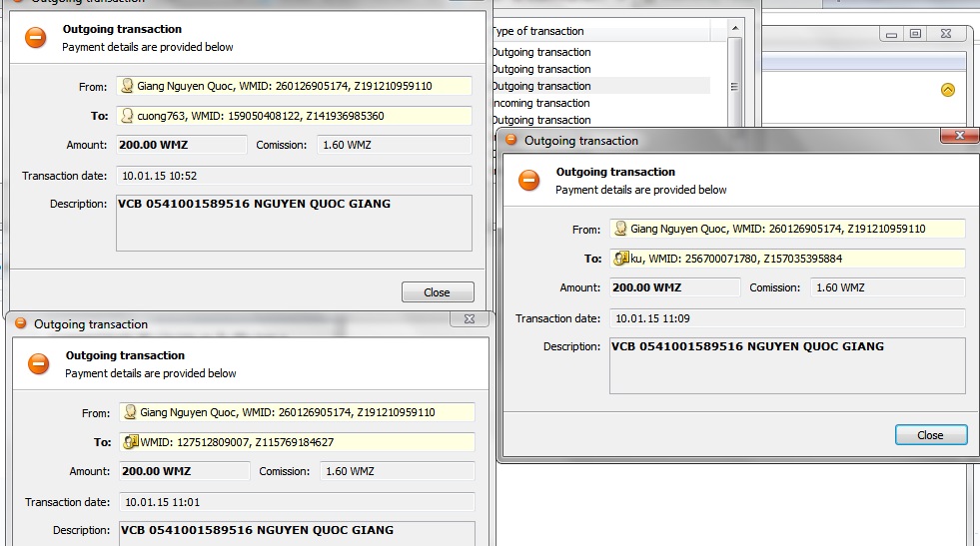The width and height of the screenshot is (980, 546).
Task: Click the transaction list scrollbar thumb
Action: 735,84
